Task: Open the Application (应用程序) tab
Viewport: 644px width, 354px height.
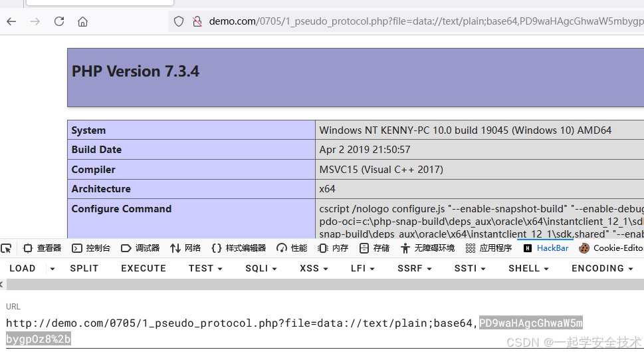Action: pos(488,248)
